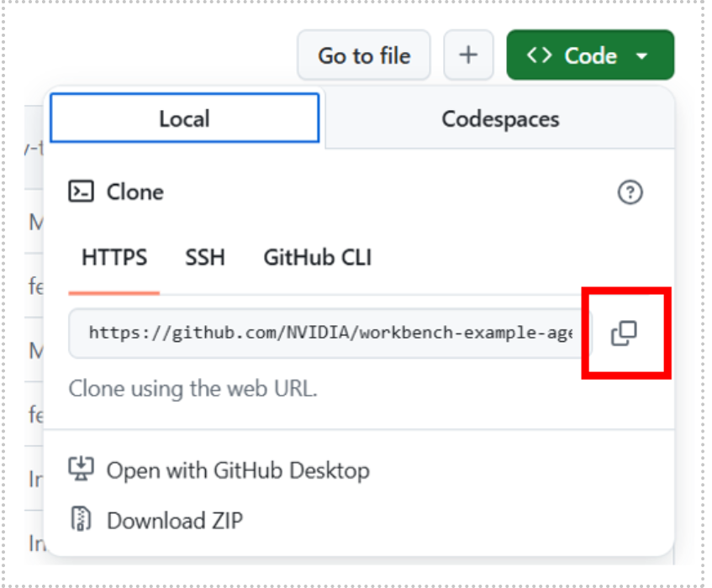Viewport: 712px width, 588px height.
Task: Select the GitHub CLI clone option
Action: pos(317,257)
